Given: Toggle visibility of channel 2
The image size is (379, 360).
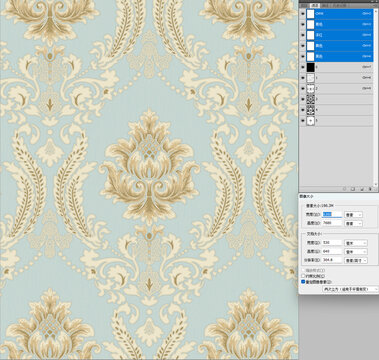Looking at the screenshot, I should click(303, 88).
